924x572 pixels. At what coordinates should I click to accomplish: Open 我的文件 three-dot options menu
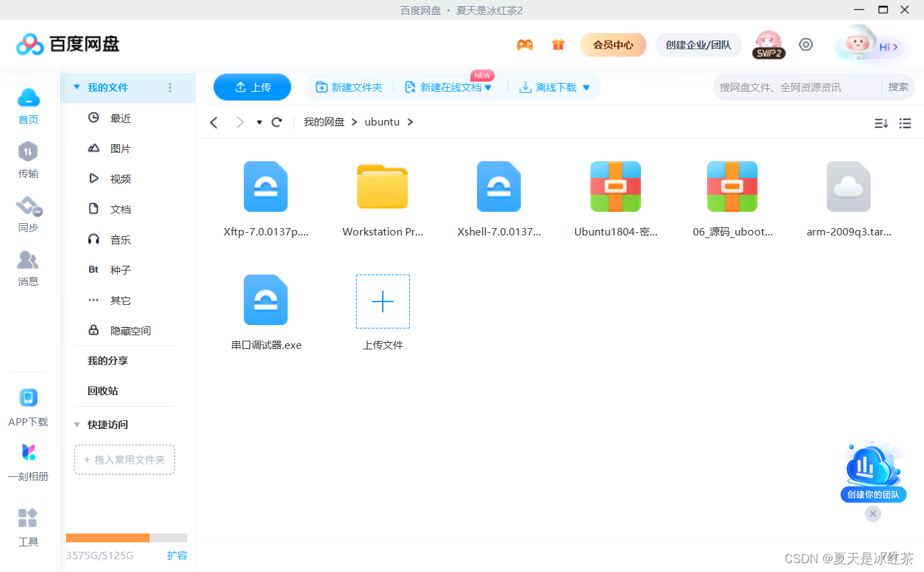click(x=170, y=88)
